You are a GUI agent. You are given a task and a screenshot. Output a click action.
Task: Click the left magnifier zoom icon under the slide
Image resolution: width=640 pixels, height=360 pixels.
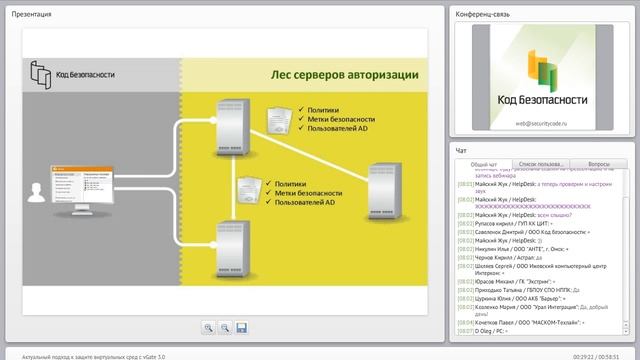click(x=208, y=328)
